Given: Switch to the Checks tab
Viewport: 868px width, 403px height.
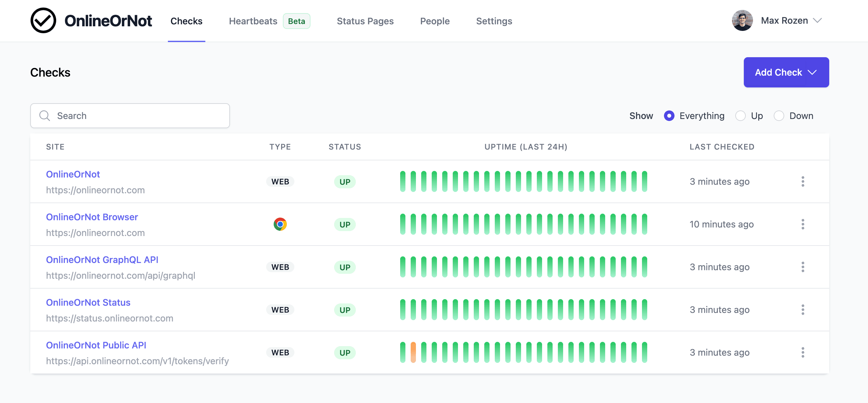Looking at the screenshot, I should tap(186, 21).
